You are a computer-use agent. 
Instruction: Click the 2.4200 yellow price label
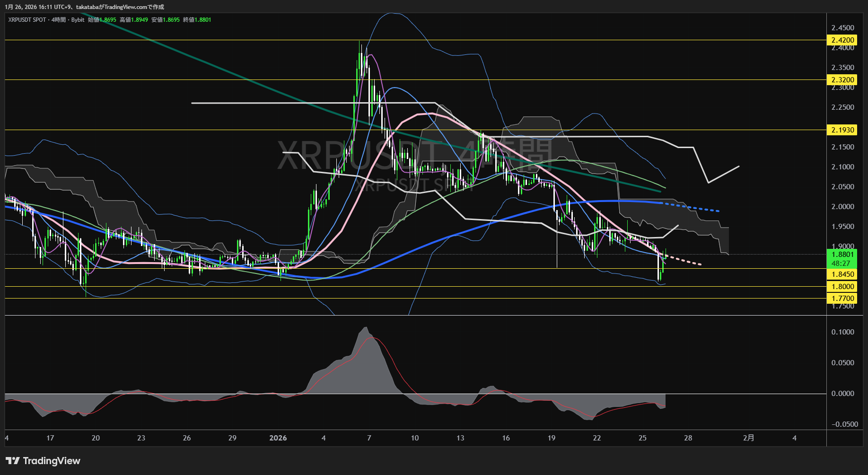(842, 40)
